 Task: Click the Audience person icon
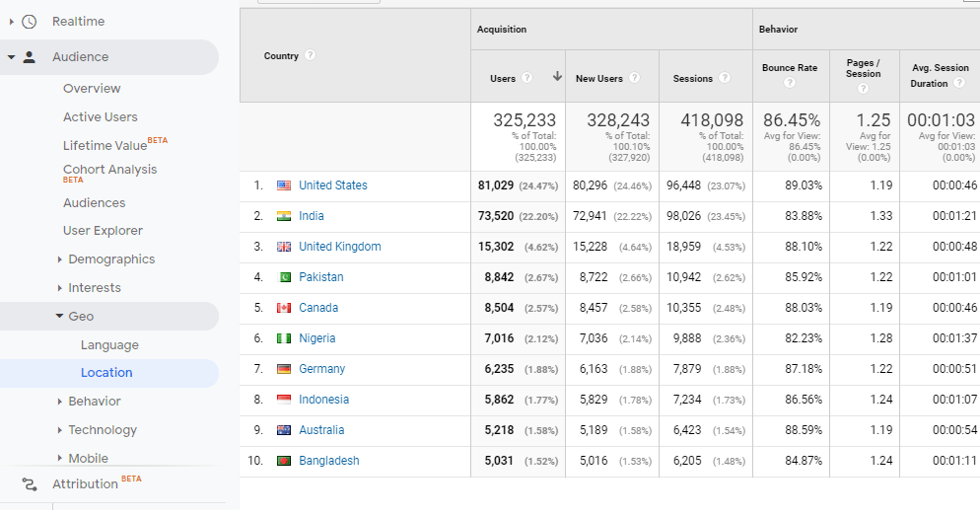coord(29,57)
